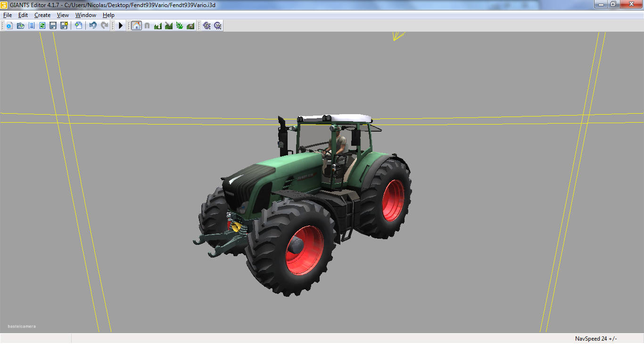Expand the View menu
The image size is (644, 351).
point(63,15)
